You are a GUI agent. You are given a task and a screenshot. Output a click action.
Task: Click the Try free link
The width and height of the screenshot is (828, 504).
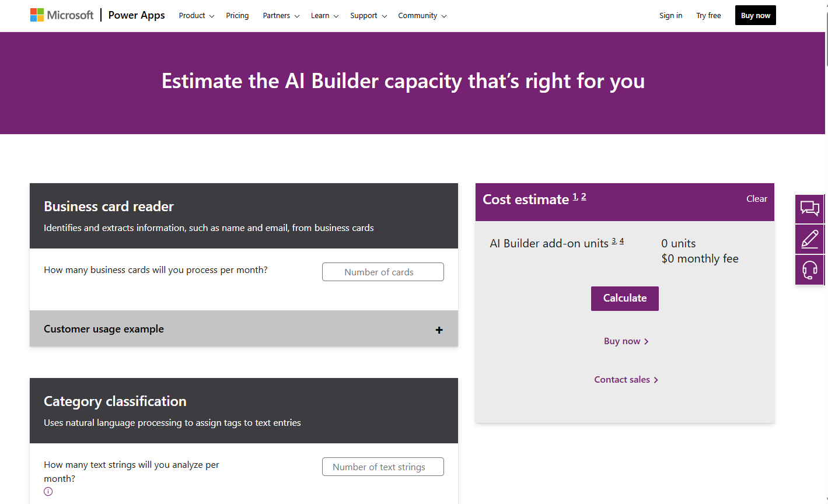(x=708, y=16)
